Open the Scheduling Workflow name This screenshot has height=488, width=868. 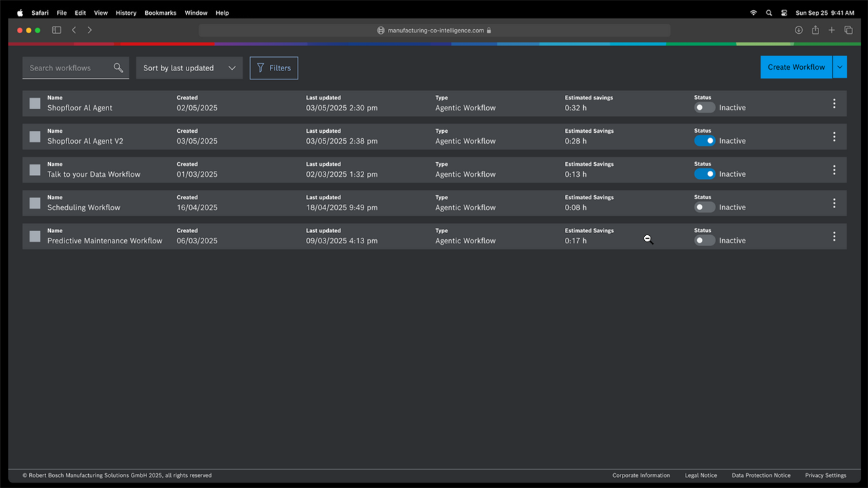(83, 207)
